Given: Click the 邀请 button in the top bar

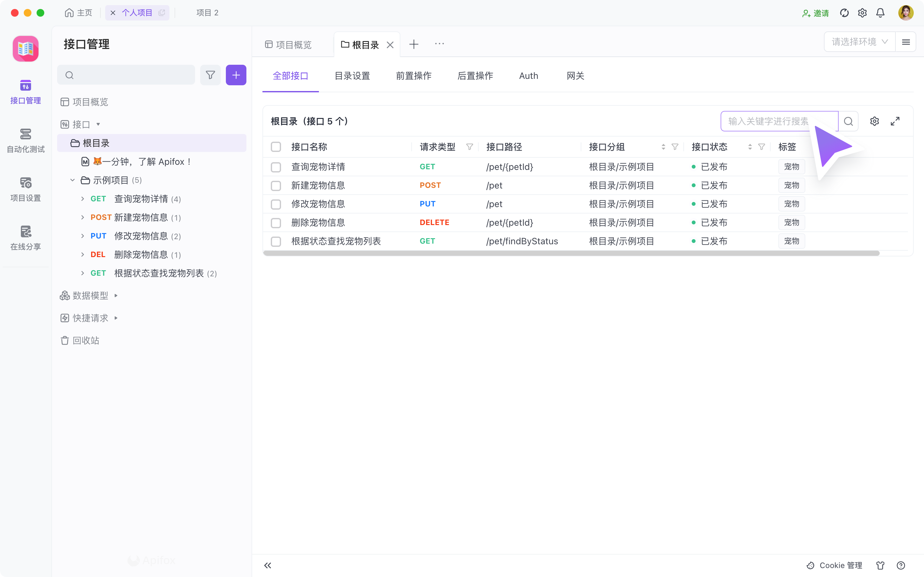Looking at the screenshot, I should (815, 13).
